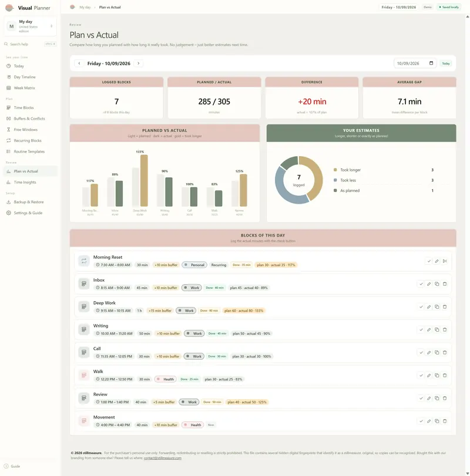Log actual minutes for the Call block
Image resolution: width=470 pixels, height=476 pixels.
421,352
